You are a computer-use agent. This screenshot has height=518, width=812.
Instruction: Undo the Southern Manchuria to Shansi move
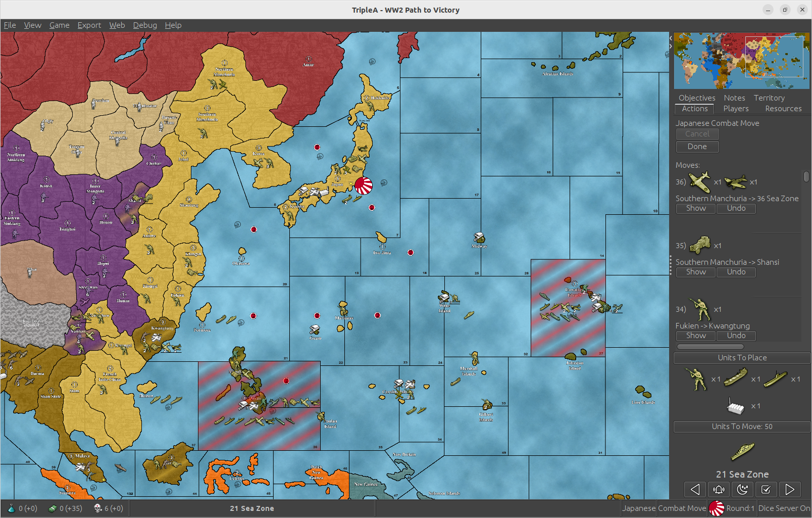click(736, 272)
